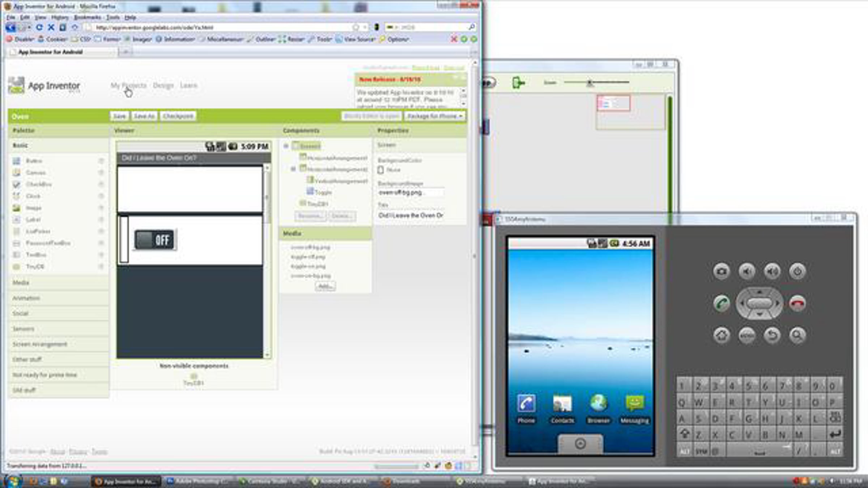The width and height of the screenshot is (868, 488).
Task: Raise volume on the emulator
Action: click(x=772, y=271)
